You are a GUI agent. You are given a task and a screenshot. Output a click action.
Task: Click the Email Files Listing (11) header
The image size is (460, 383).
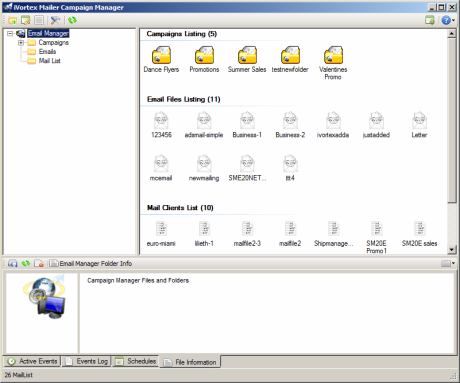point(184,99)
